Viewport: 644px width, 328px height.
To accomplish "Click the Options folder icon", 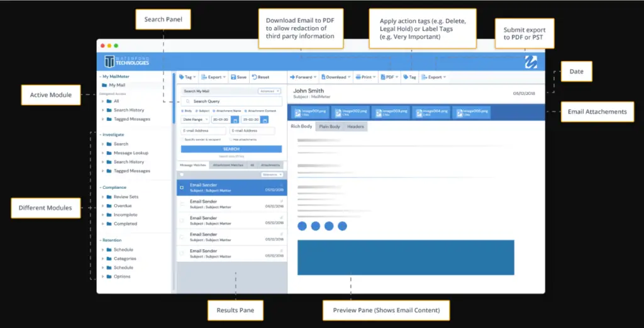I will tap(109, 276).
